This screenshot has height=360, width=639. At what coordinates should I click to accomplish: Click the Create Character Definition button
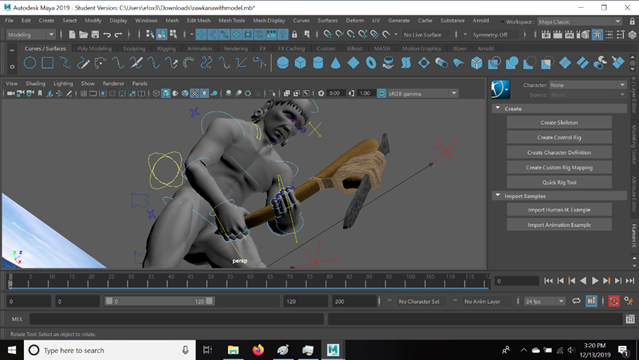point(559,152)
